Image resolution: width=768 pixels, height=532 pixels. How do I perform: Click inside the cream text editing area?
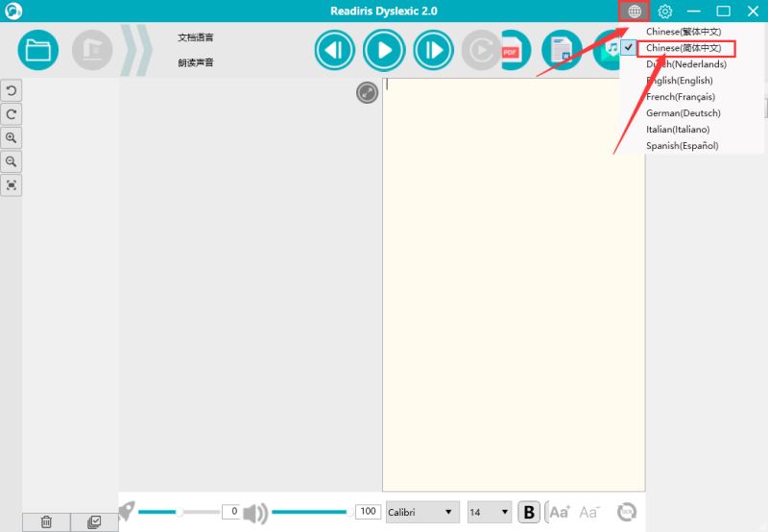tap(514, 284)
